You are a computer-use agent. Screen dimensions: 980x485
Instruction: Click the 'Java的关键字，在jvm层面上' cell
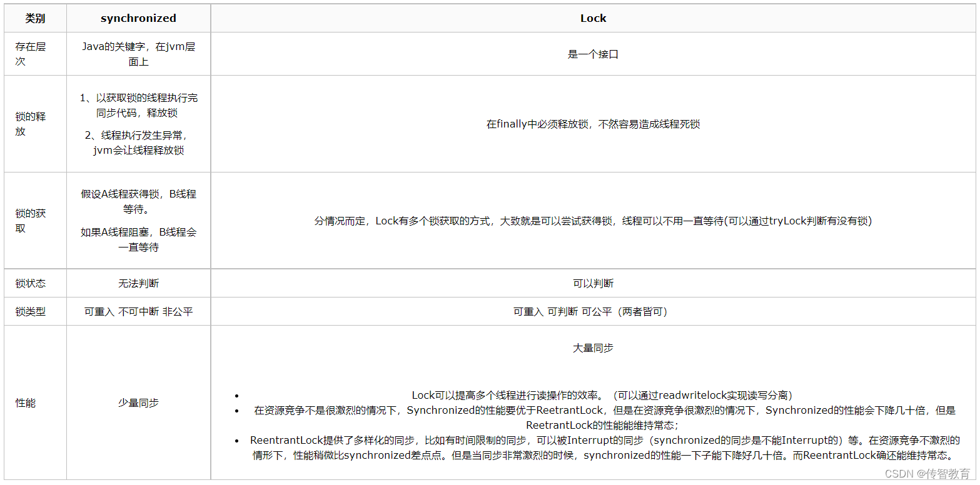138,54
